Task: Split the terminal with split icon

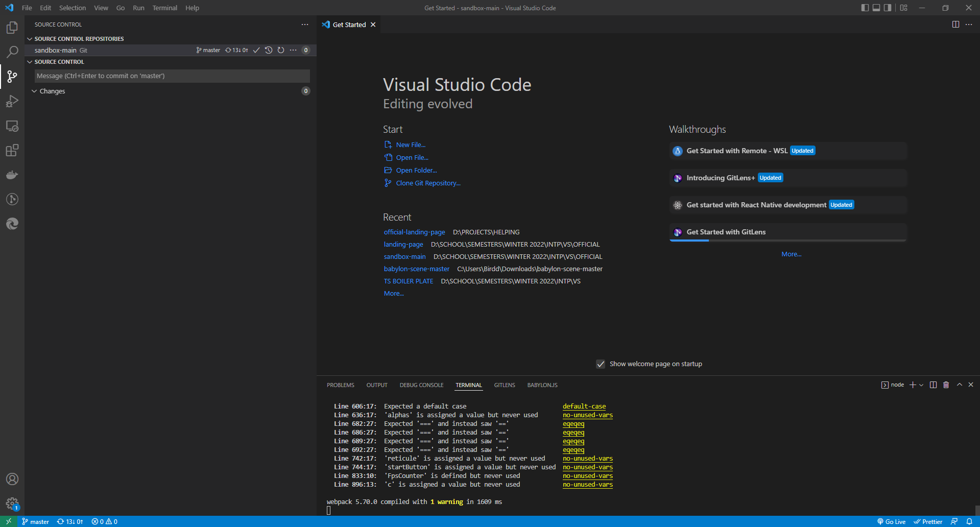Action: (x=933, y=385)
